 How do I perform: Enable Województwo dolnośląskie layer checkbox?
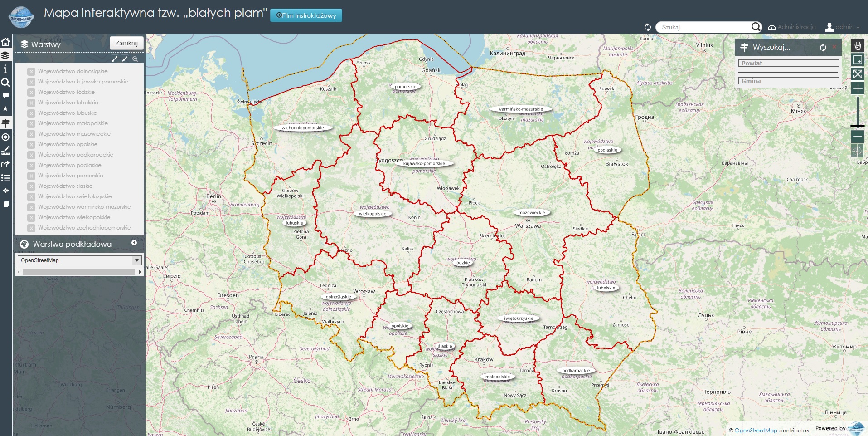[x=31, y=72]
